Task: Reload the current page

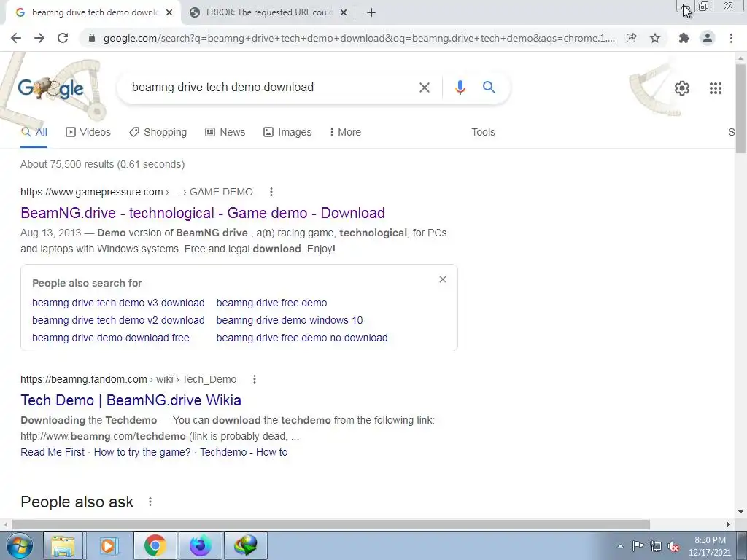Action: pos(63,38)
